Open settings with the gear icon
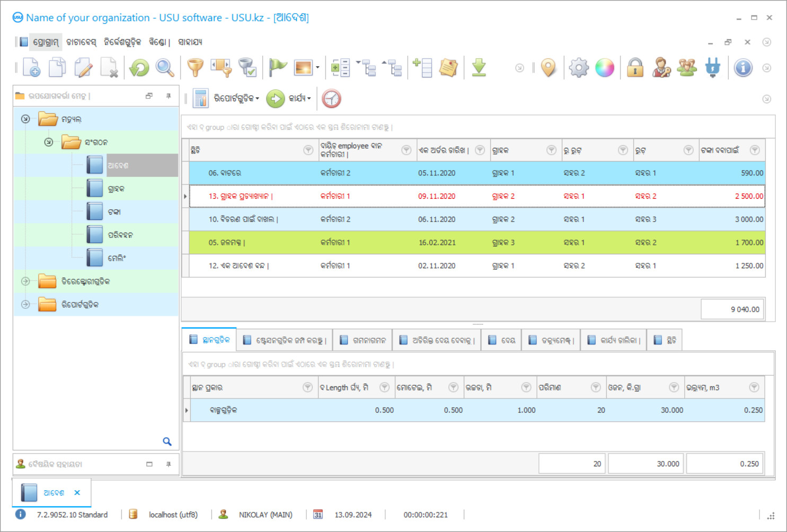Image resolution: width=787 pixels, height=532 pixels. point(578,68)
